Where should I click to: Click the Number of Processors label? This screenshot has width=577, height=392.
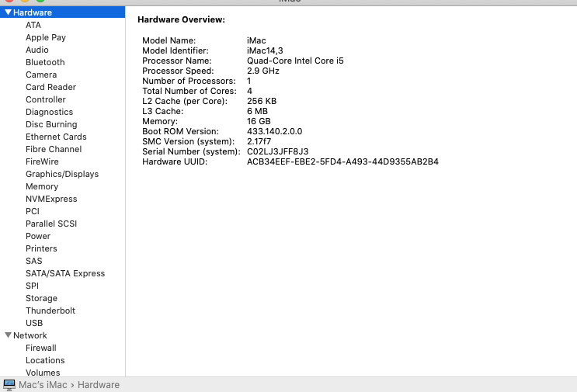click(189, 81)
